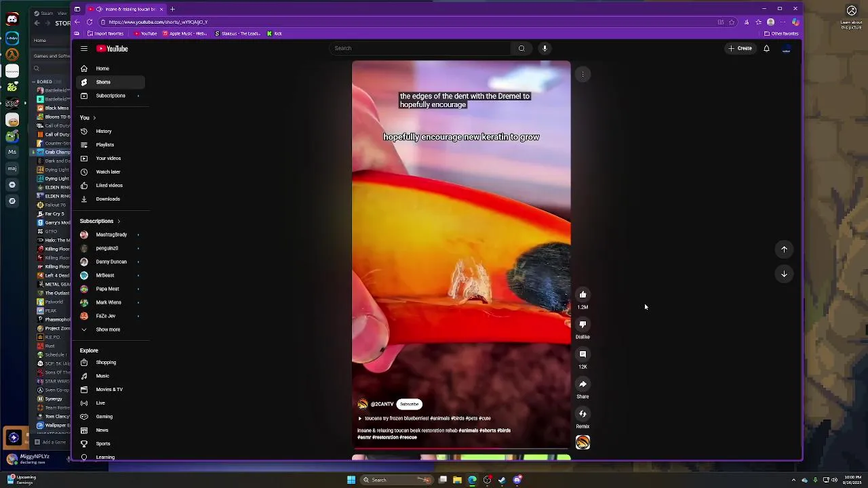The image size is (868, 488).
Task: Expand the You section chevron
Action: (94, 118)
